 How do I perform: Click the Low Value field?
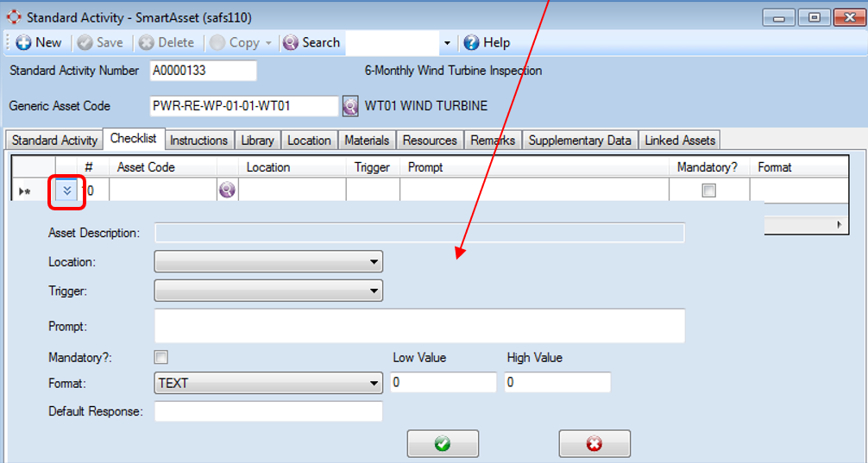(x=443, y=382)
